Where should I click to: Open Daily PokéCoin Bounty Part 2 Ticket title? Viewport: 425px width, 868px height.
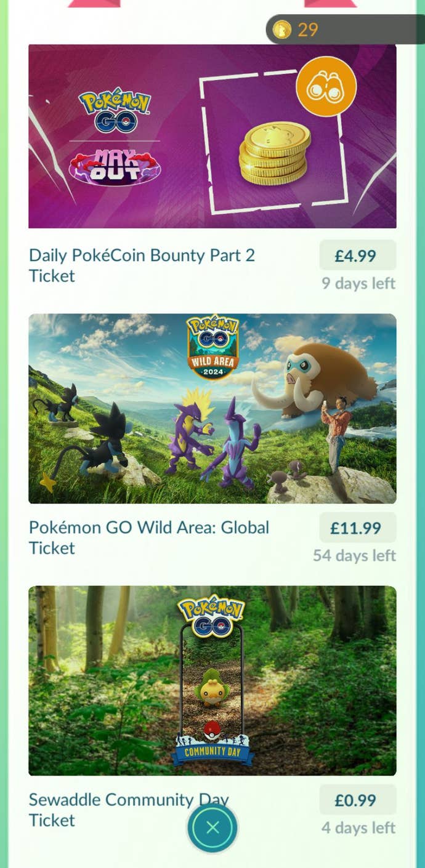[142, 265]
